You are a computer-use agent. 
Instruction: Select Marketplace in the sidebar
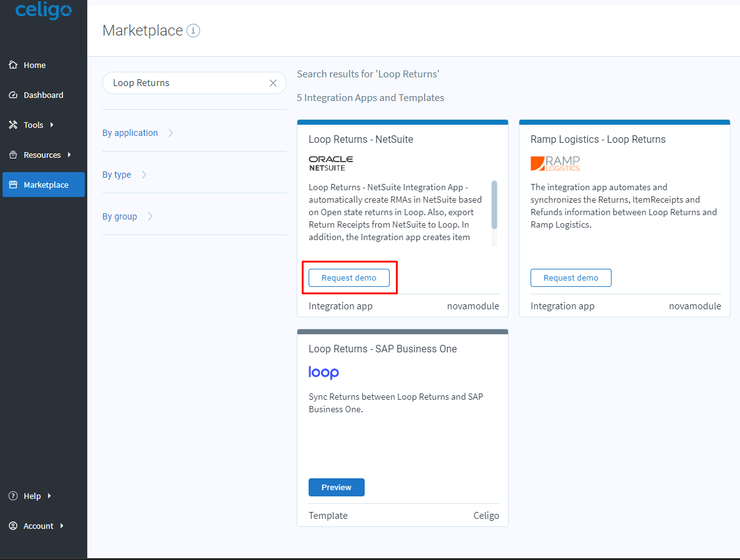(44, 185)
